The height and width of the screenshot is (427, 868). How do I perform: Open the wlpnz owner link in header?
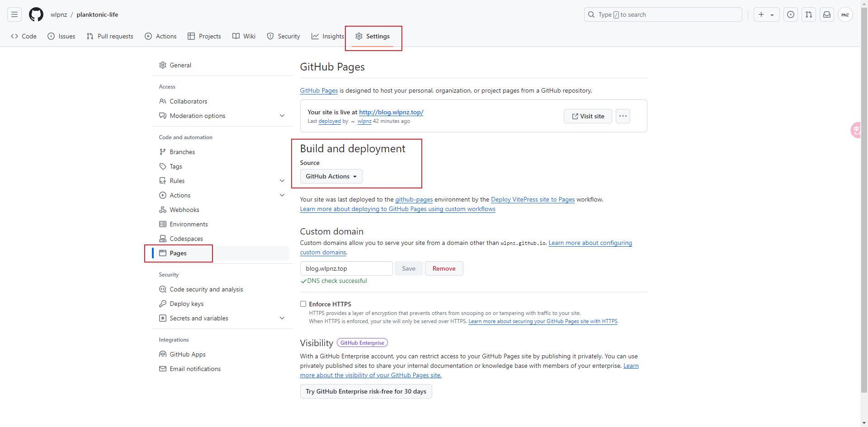(x=59, y=14)
